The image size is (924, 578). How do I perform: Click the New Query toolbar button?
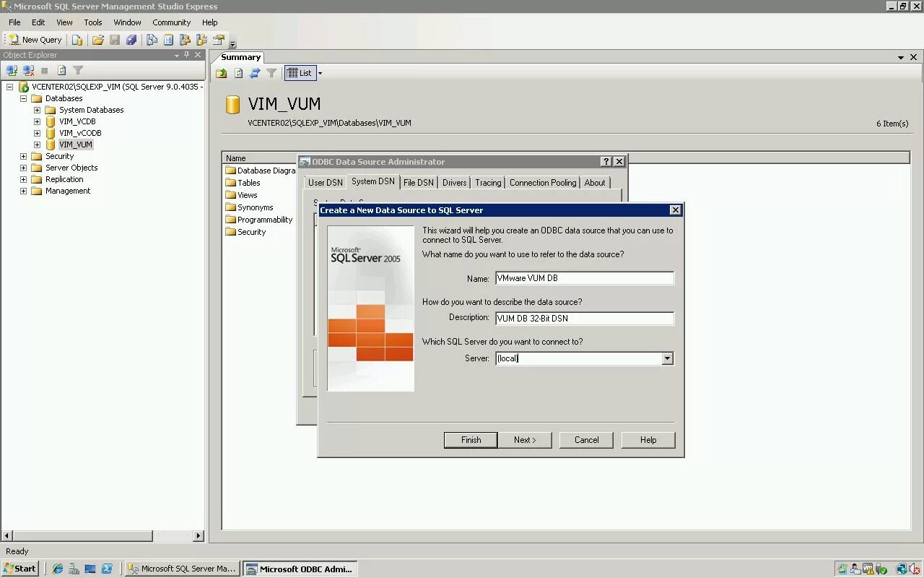(35, 40)
